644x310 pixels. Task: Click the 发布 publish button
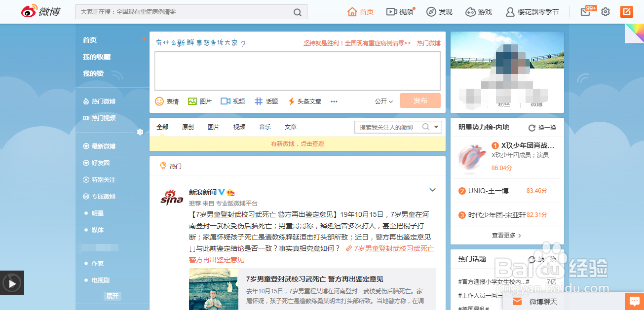[420, 101]
